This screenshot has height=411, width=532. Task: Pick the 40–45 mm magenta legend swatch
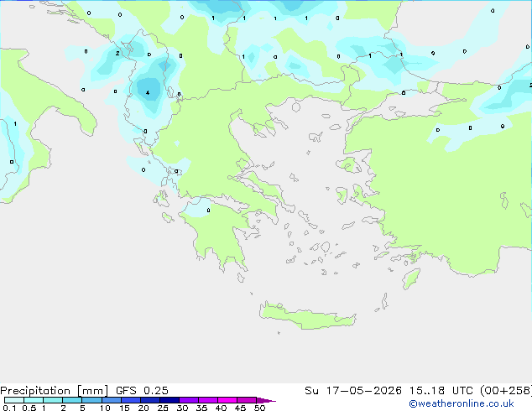click(227, 400)
